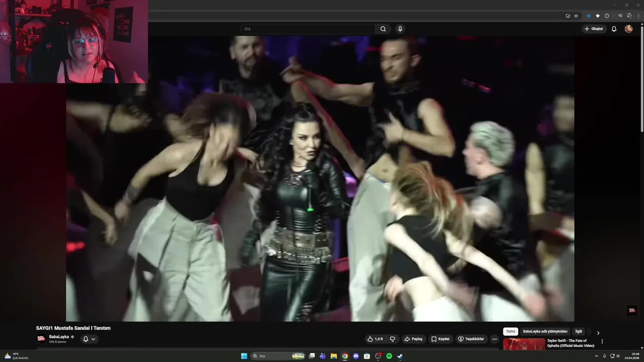Open Microsoft Teams from the taskbar

coord(323,356)
